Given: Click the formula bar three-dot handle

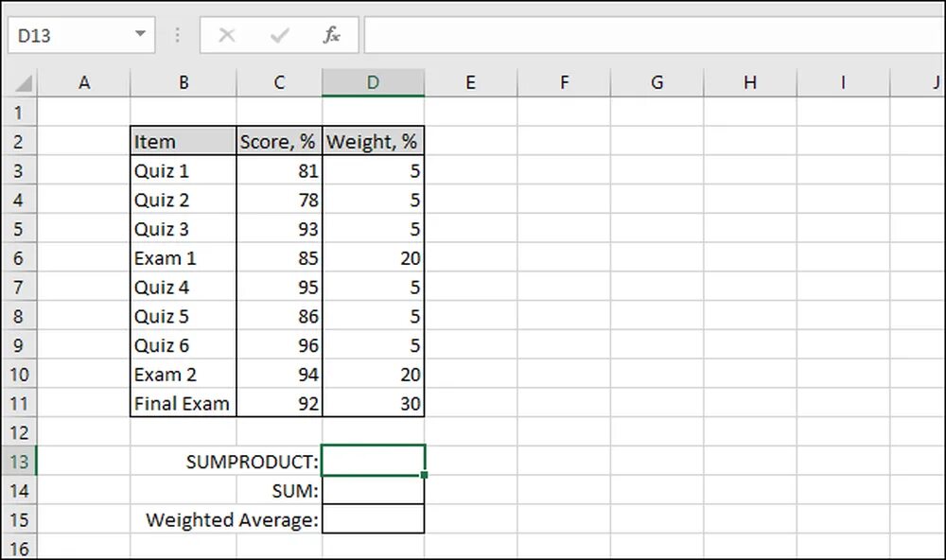Looking at the screenshot, I should [177, 35].
